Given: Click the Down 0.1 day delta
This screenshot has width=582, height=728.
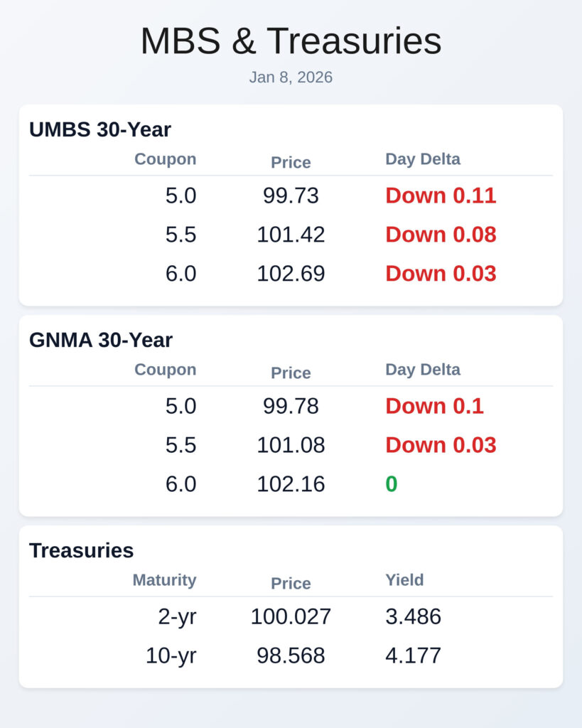Looking at the screenshot, I should click(434, 406).
